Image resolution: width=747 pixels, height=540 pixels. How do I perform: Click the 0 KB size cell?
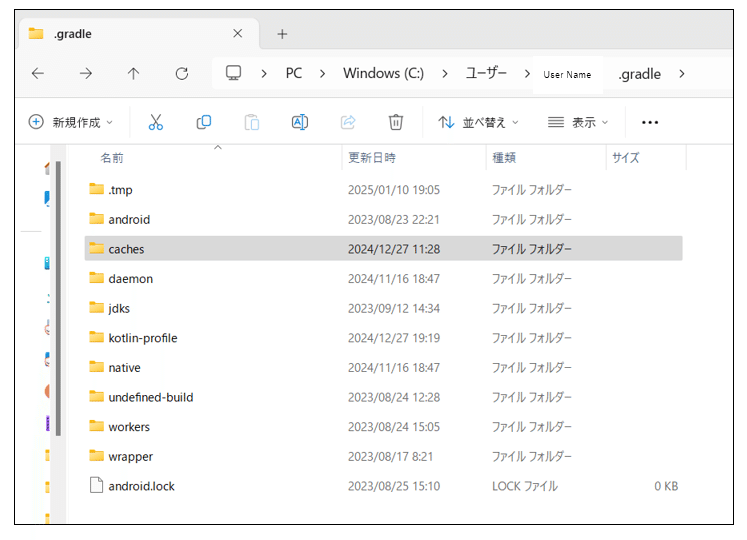pos(666,486)
